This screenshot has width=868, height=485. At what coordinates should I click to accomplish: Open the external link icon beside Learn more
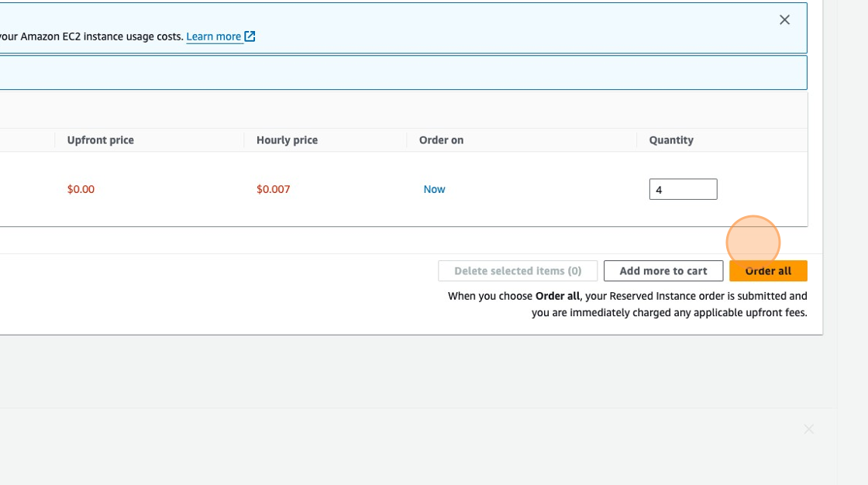250,36
